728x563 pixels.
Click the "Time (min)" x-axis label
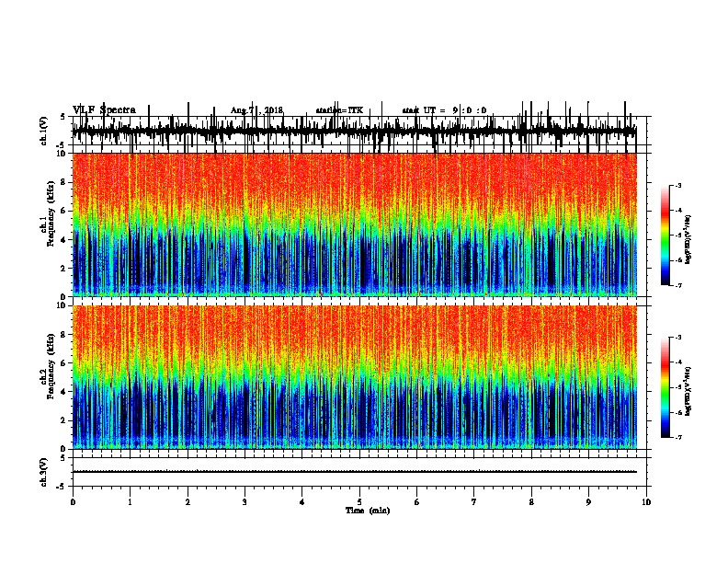click(x=368, y=511)
